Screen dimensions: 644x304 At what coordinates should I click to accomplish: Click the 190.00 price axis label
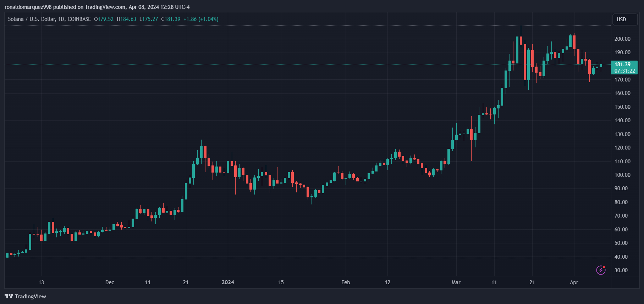click(622, 52)
